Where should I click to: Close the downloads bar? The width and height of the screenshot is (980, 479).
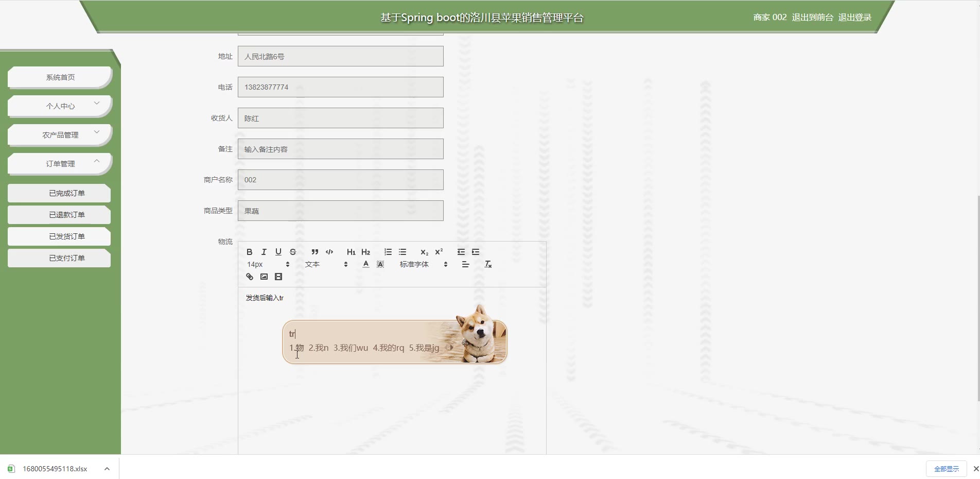pos(976,469)
